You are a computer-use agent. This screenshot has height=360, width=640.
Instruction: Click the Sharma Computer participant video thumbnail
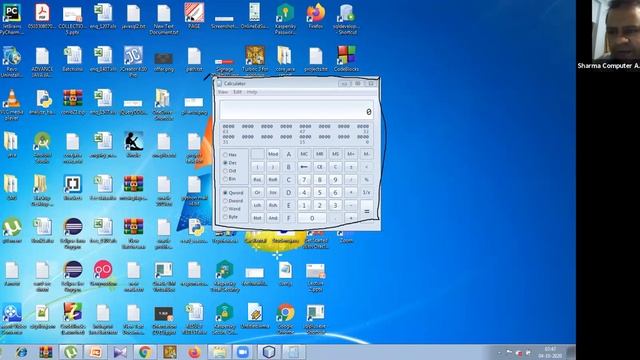coord(616,31)
